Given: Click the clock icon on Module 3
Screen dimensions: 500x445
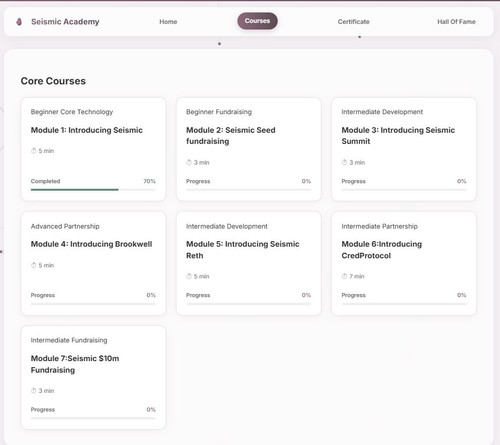Looking at the screenshot, I should point(344,162).
